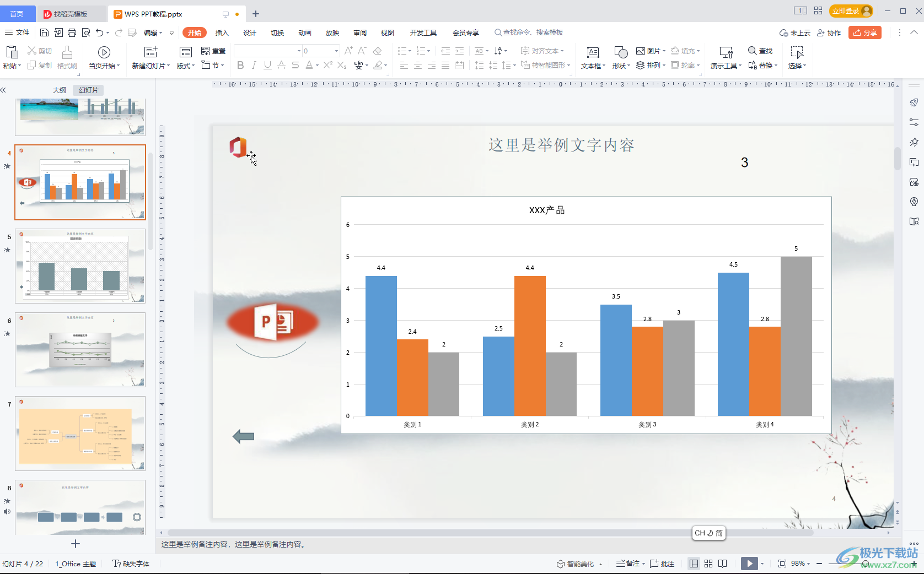Click the Paste clipboard icon
Screen dimensions: 924x574
coord(12,52)
